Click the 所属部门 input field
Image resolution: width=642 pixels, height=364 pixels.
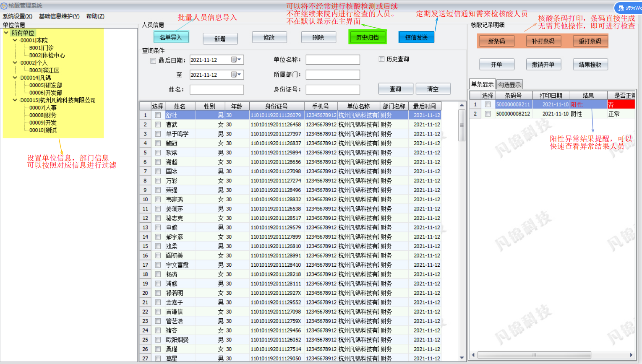pyautogui.click(x=333, y=75)
